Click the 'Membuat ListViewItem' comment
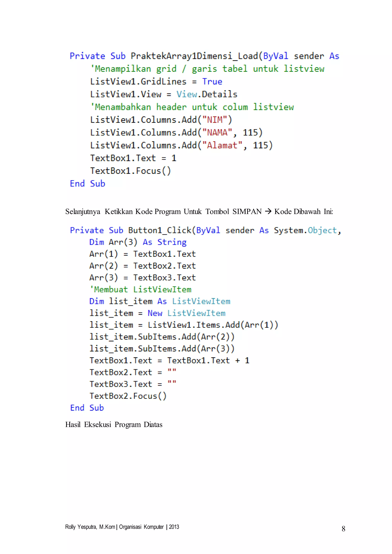392x554 pixels. pyautogui.click(x=140, y=289)
